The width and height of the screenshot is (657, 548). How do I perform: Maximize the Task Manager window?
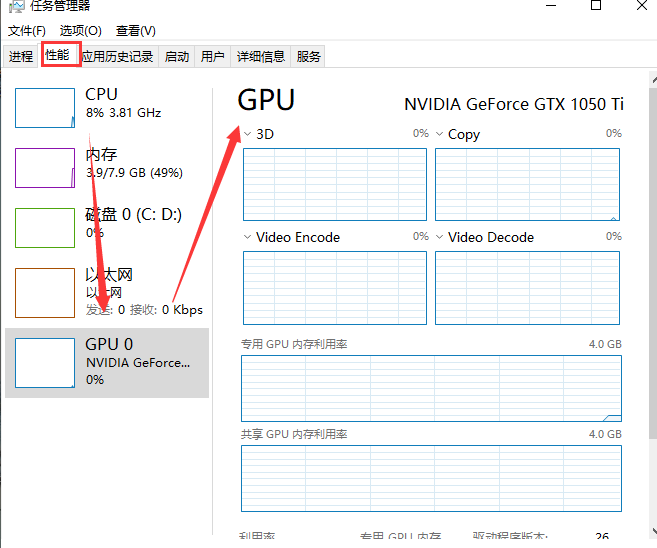point(596,6)
